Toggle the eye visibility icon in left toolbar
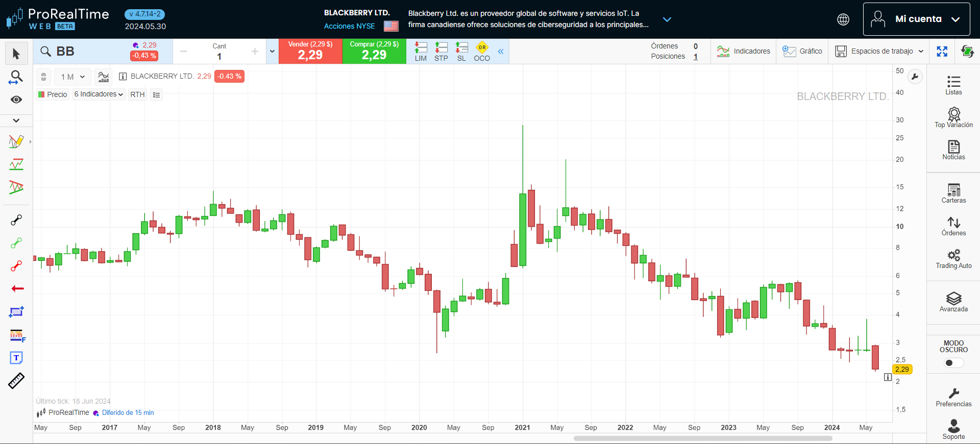The height and width of the screenshot is (444, 980). click(16, 100)
